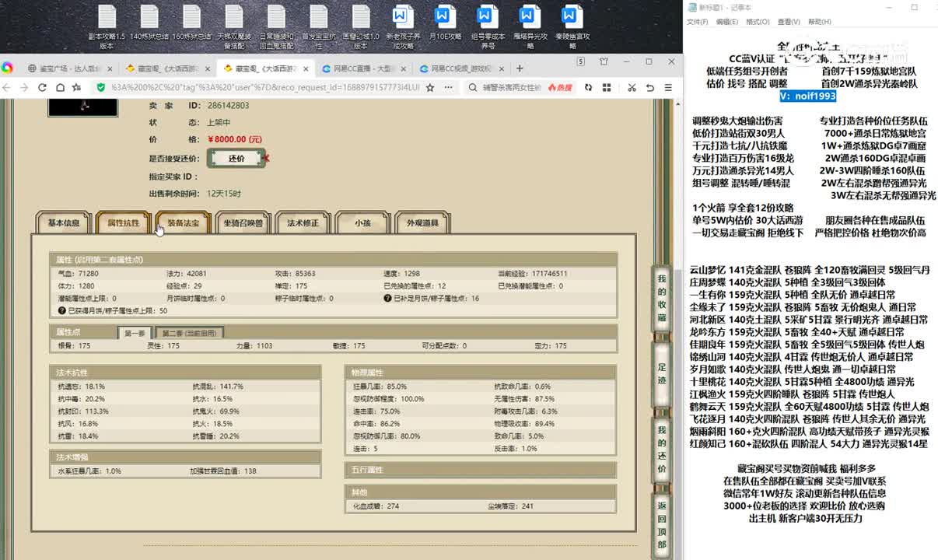Open WPS document 新老孩子养成攻略

click(402, 27)
